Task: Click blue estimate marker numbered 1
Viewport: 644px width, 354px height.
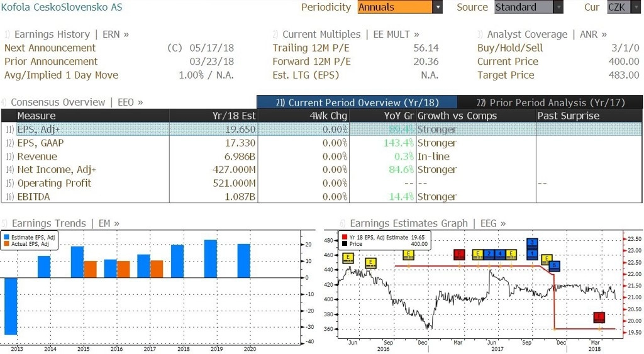Action: (x=532, y=253)
